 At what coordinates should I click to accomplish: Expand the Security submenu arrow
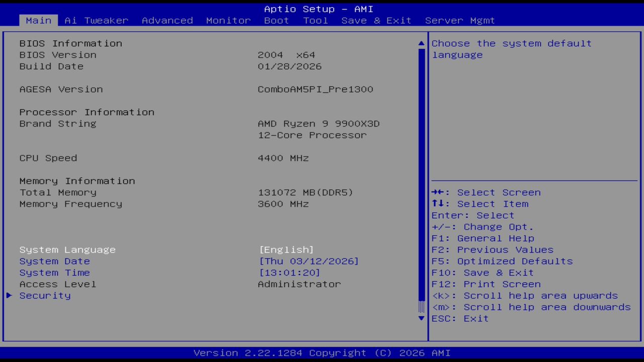pos(9,296)
